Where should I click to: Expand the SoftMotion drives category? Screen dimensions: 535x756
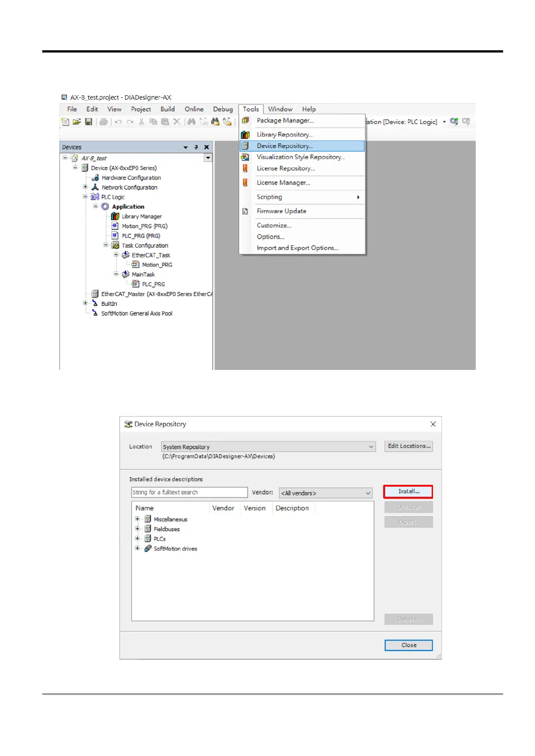pyautogui.click(x=137, y=549)
